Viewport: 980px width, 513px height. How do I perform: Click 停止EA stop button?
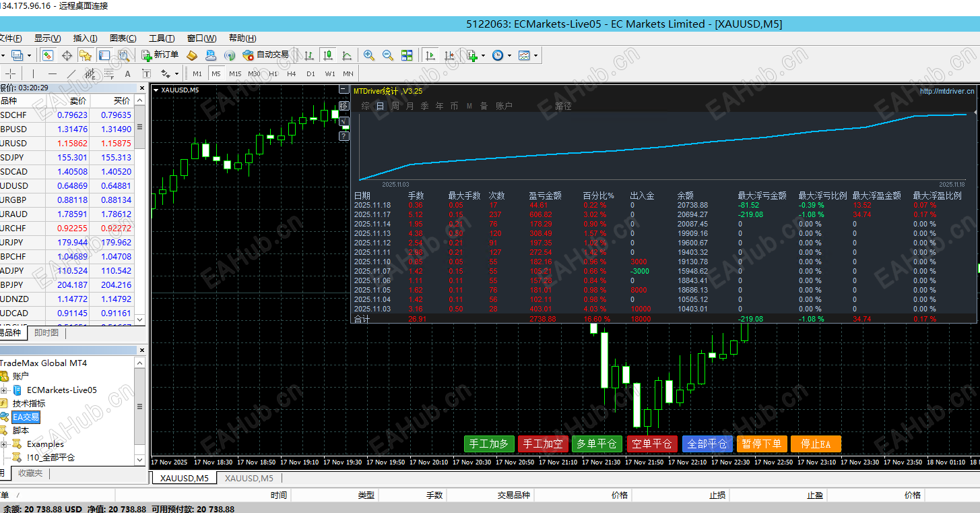point(816,444)
